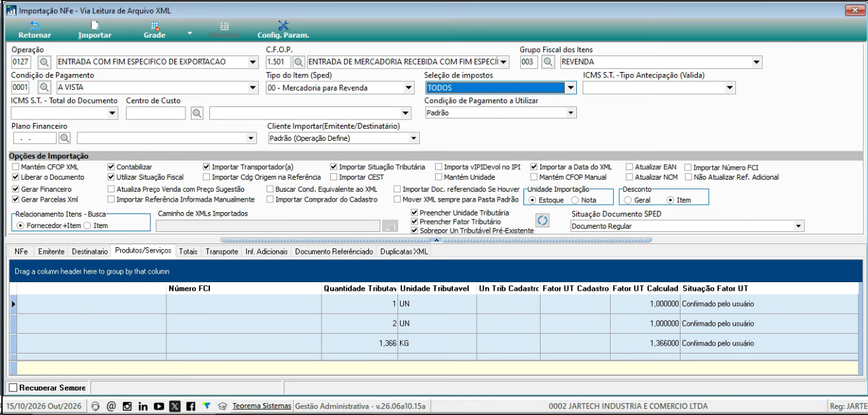
Task: Click the blue refresh icon beside Preencher Fator Tributário
Action: pos(542,221)
